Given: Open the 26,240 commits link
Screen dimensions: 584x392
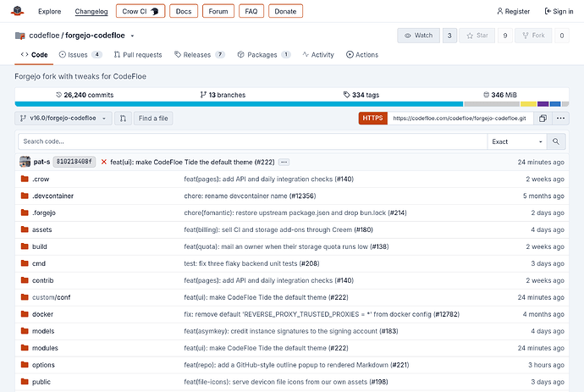Looking at the screenshot, I should [85, 95].
